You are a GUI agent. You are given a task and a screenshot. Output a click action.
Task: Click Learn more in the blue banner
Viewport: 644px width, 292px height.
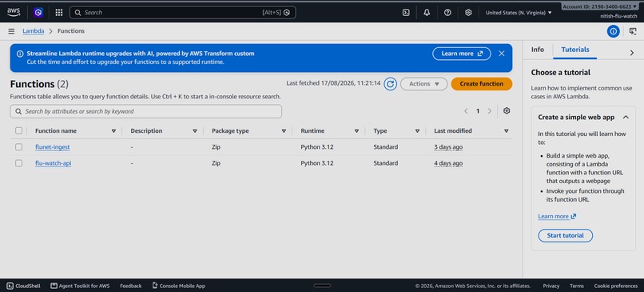point(462,54)
